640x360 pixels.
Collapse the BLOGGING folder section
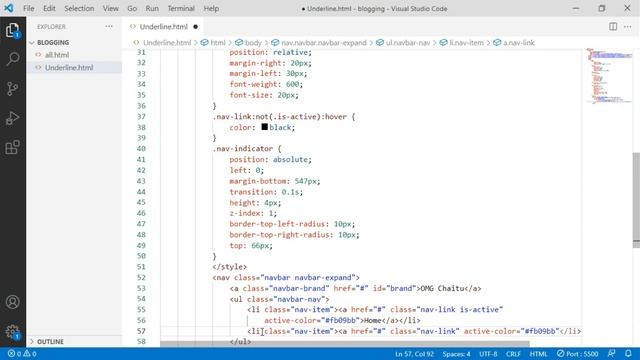coord(53,42)
